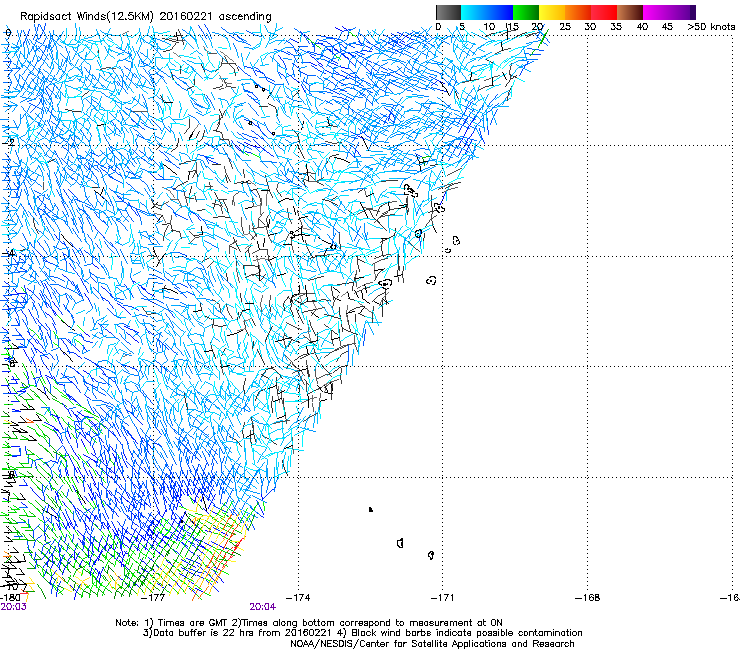
Task: Click the gray 0-5 knots color segment
Action: click(448, 12)
